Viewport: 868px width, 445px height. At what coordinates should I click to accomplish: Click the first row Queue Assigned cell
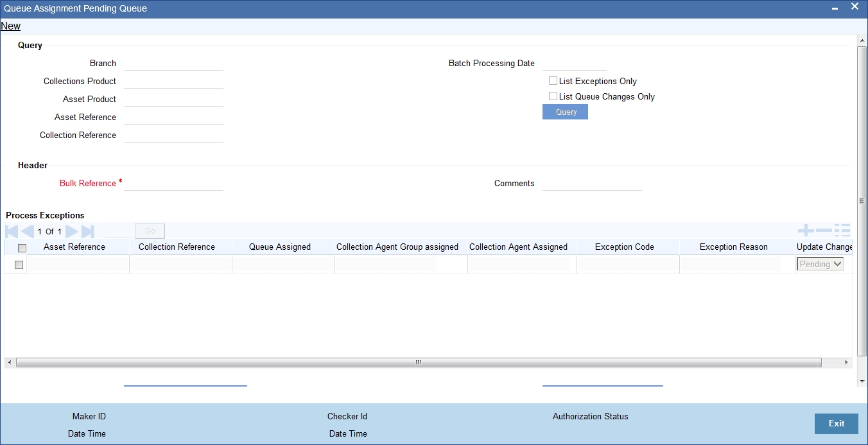pyautogui.click(x=283, y=264)
